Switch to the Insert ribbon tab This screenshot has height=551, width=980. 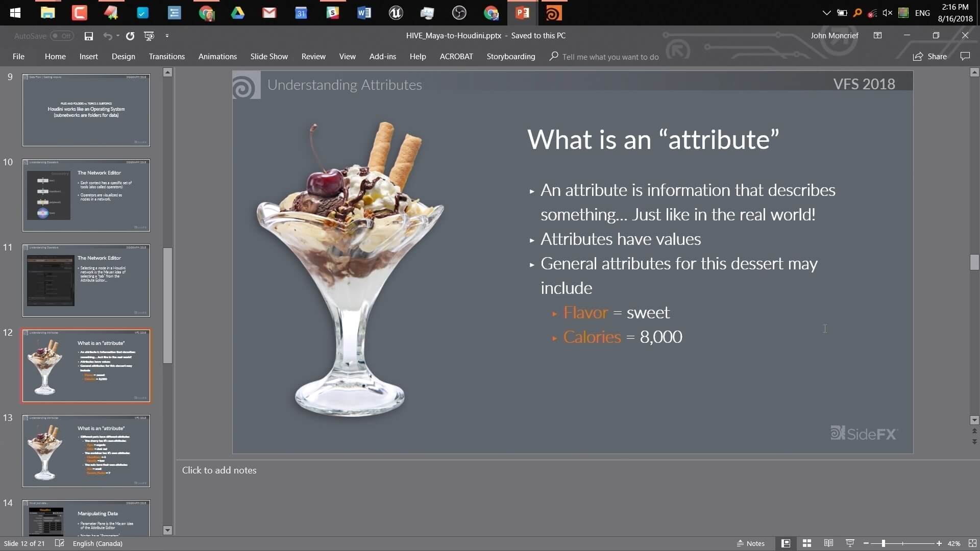pos(89,57)
